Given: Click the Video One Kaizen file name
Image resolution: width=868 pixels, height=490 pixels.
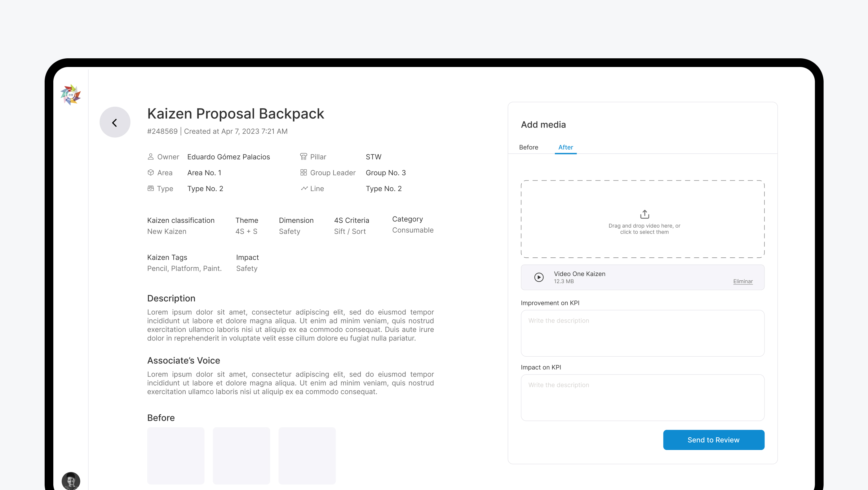Looking at the screenshot, I should click(x=580, y=274).
